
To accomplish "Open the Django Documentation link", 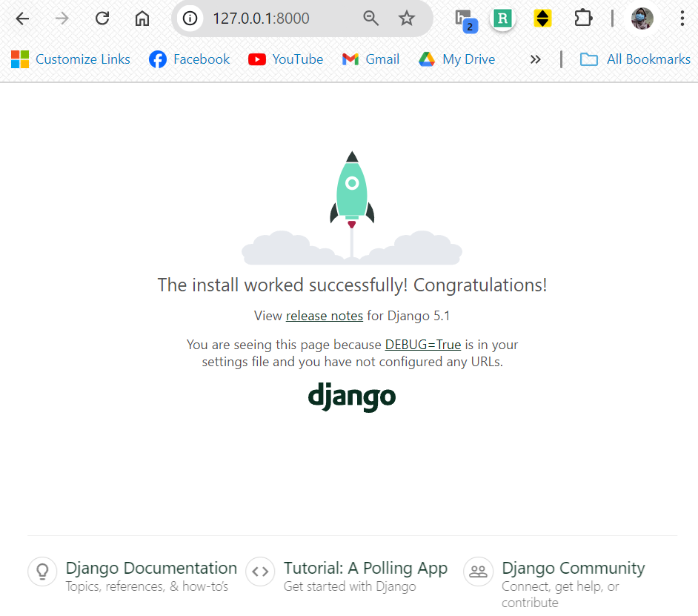I will tap(151, 569).
